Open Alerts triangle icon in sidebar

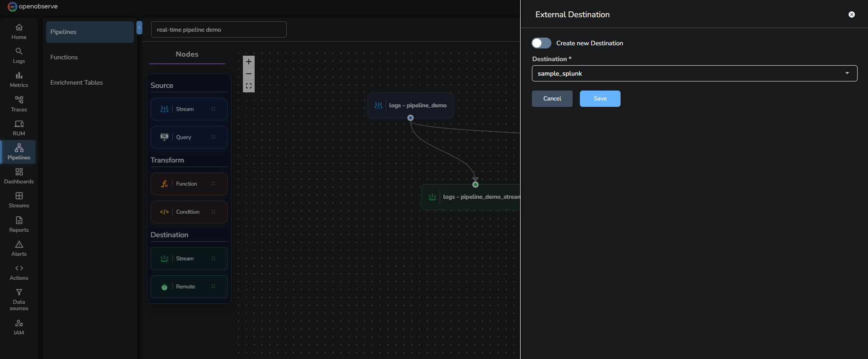[19, 244]
